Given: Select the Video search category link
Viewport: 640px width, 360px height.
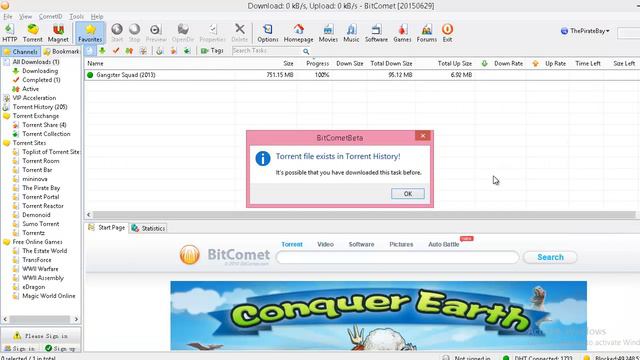Looking at the screenshot, I should pos(325,244).
